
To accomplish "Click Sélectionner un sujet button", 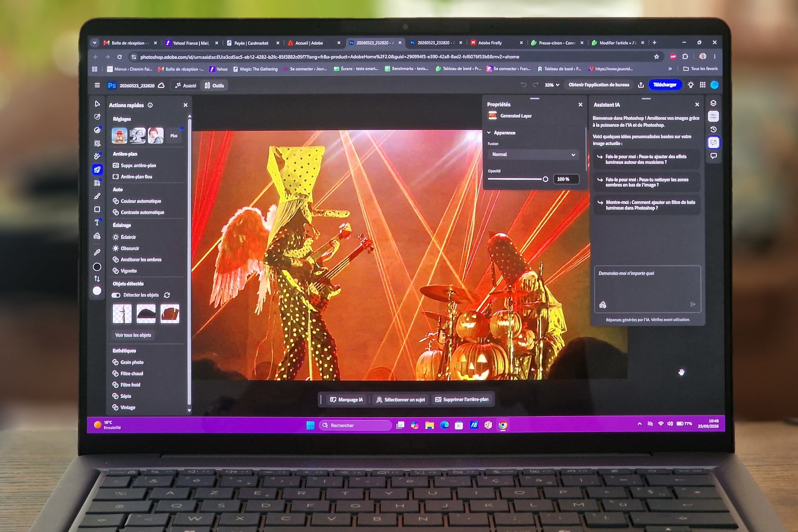I will [x=401, y=399].
